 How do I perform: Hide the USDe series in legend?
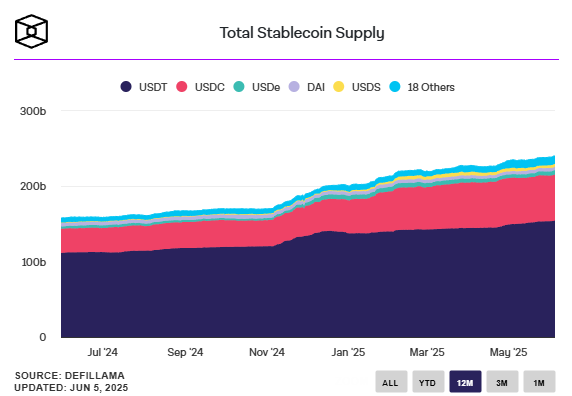tap(257, 87)
